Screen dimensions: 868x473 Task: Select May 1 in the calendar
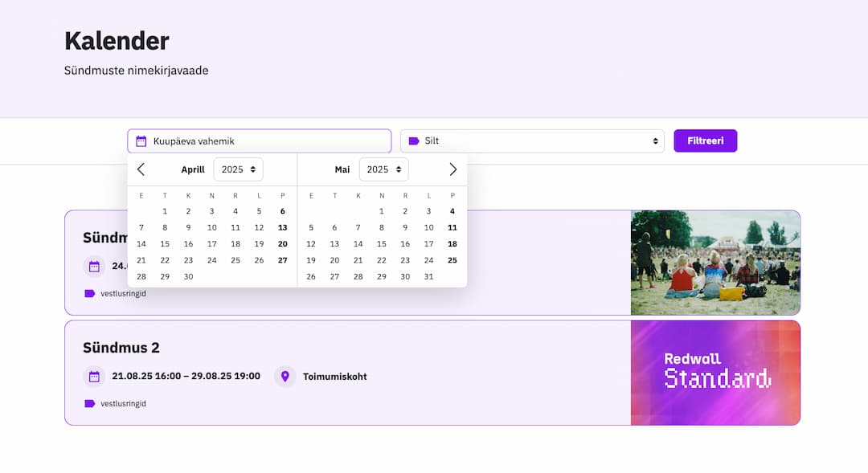[x=382, y=211]
